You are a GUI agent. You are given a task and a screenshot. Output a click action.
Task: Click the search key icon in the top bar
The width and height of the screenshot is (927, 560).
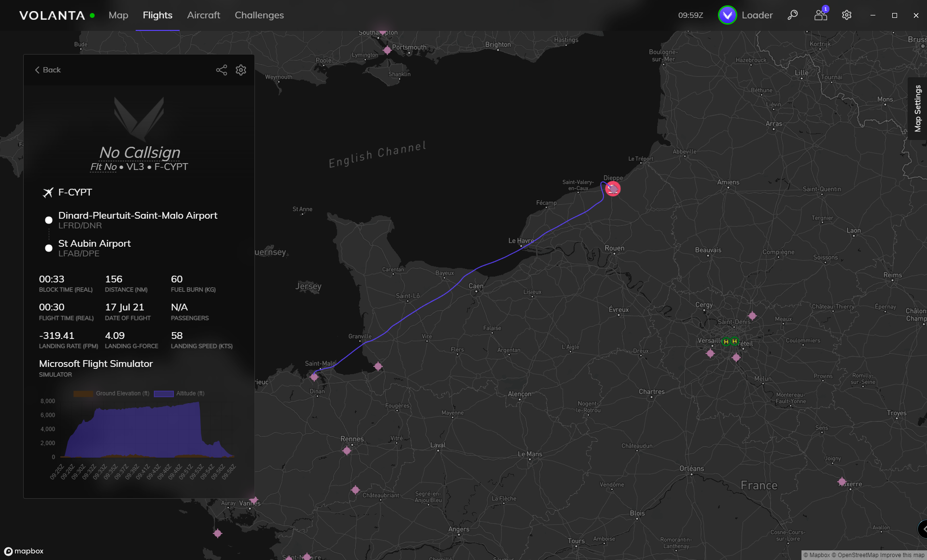pyautogui.click(x=792, y=15)
